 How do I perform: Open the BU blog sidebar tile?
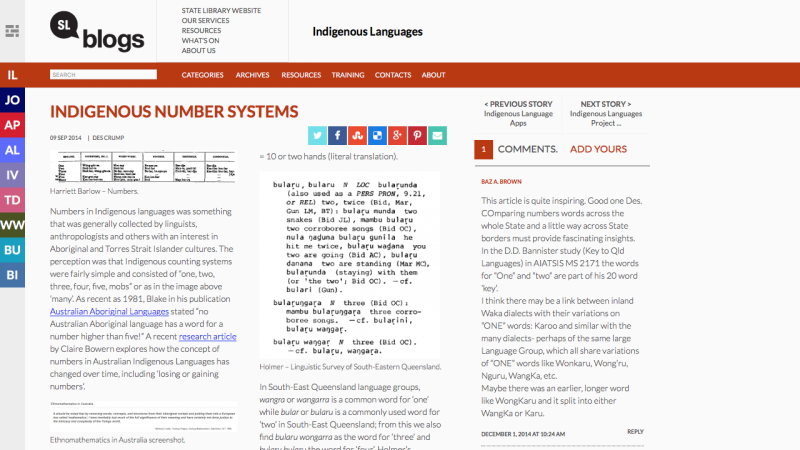coord(12,250)
